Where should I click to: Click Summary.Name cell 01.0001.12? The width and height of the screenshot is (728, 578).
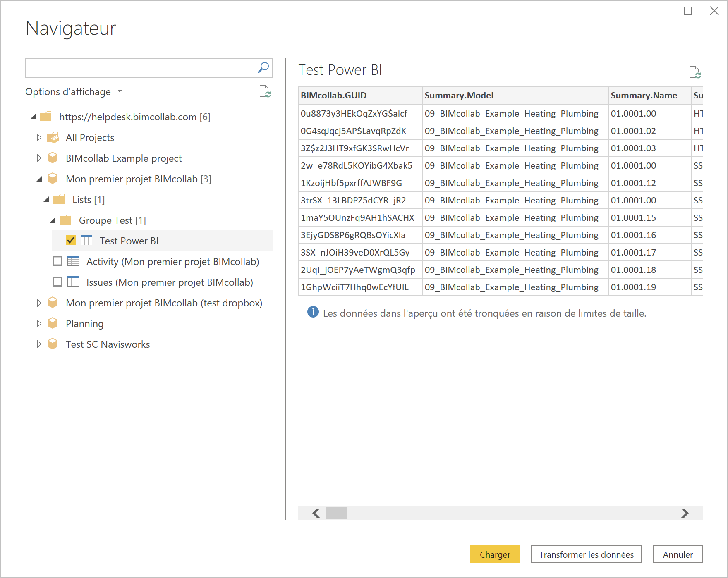(x=650, y=183)
